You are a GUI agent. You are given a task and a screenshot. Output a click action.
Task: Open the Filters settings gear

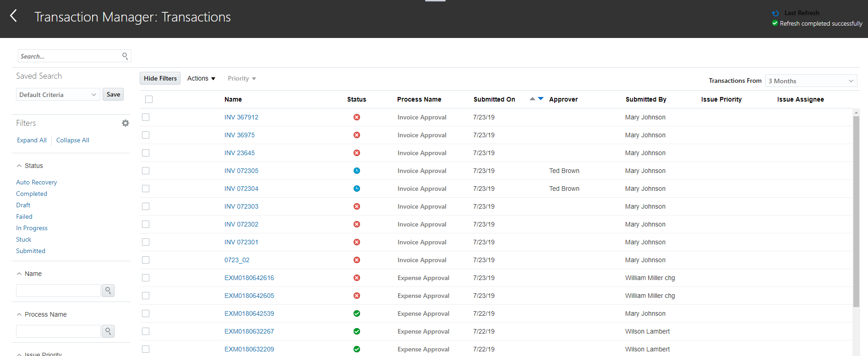(126, 123)
